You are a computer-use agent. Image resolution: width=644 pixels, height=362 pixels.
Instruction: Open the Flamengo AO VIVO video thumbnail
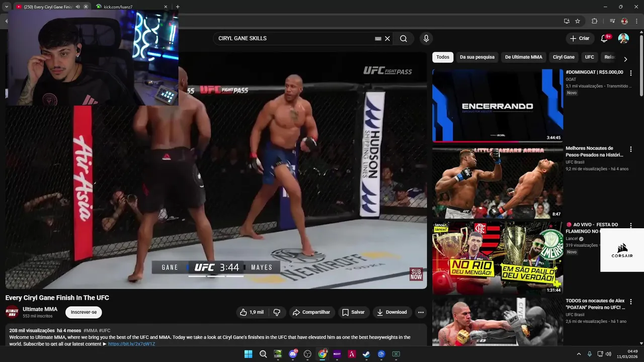tap(498, 258)
